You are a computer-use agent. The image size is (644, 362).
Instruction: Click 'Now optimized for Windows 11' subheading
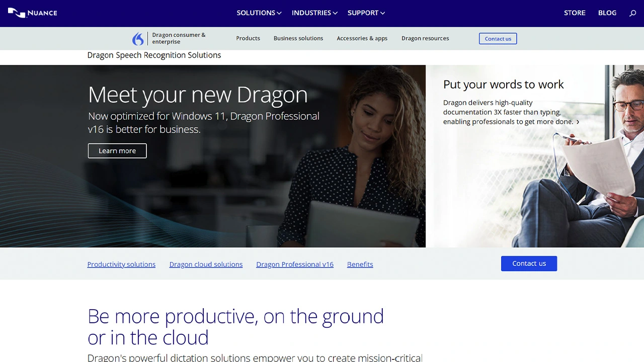(204, 123)
